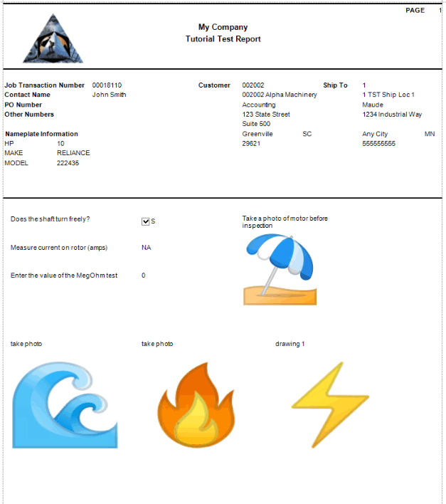This screenshot has height=504, width=446.
Task: Click "take photo" label above wave image
Action: 26,344
